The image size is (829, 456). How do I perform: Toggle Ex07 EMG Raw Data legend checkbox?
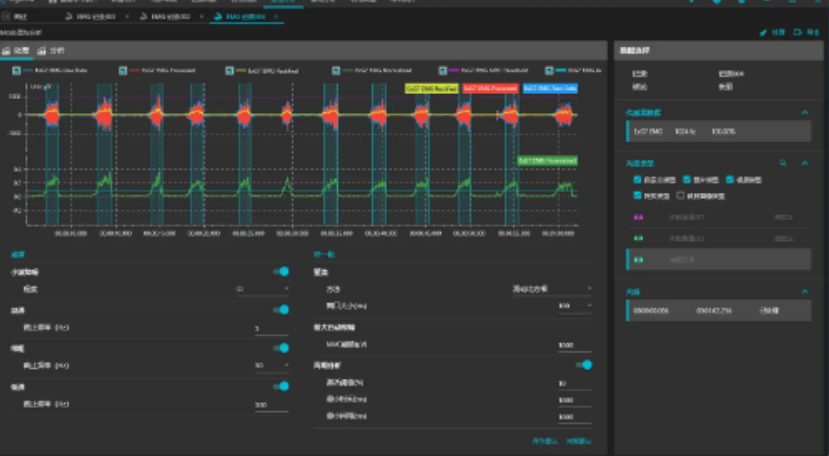17,71
